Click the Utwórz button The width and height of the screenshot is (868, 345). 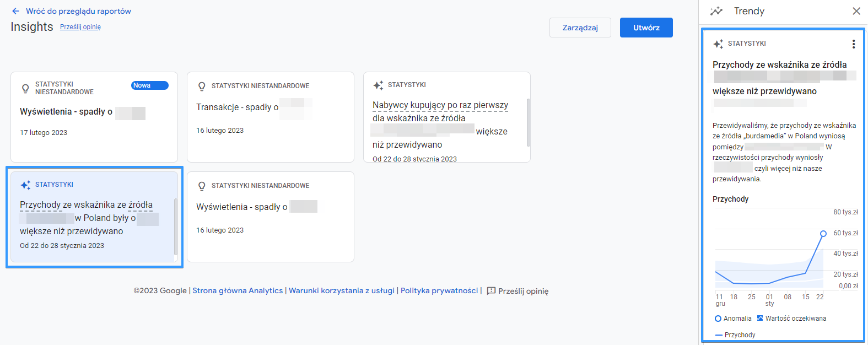click(x=646, y=28)
